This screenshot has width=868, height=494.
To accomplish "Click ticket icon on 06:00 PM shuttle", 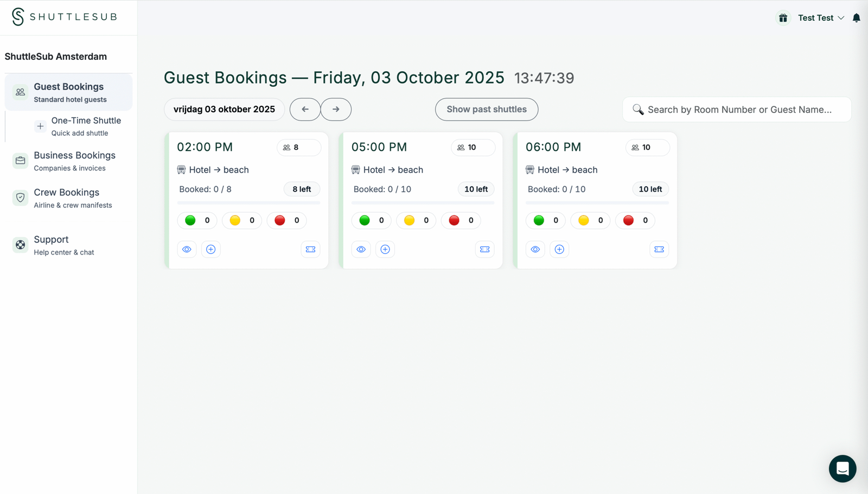I will tap(659, 249).
